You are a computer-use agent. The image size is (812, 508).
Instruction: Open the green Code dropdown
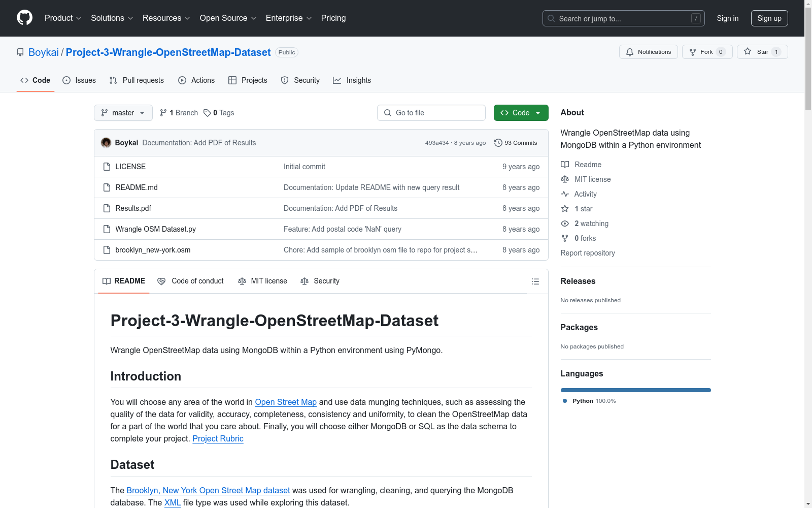521,113
